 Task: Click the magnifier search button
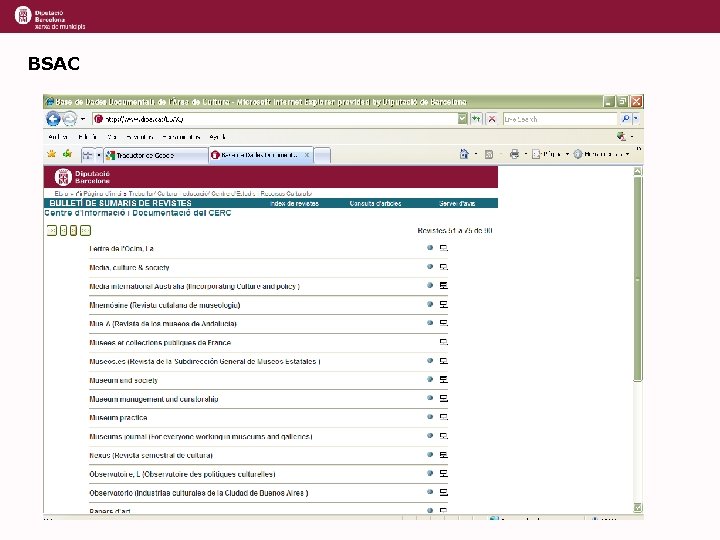coord(625,119)
